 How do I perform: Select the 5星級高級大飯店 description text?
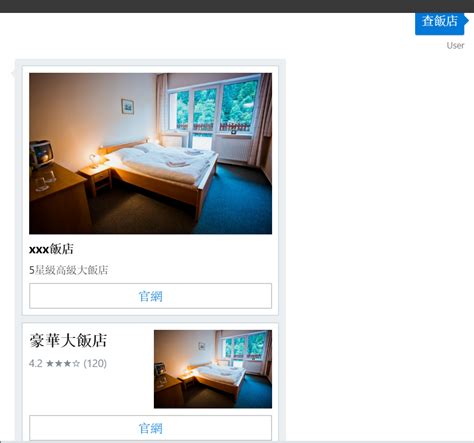pos(68,270)
